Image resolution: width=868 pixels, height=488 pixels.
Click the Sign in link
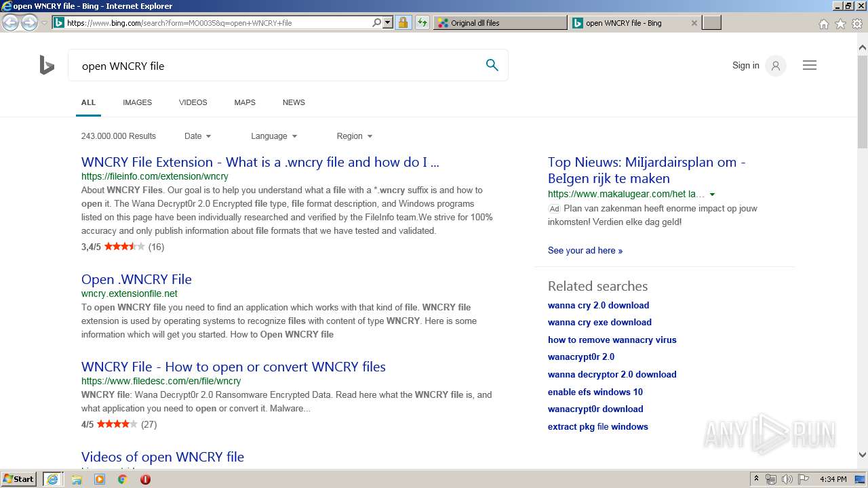click(745, 66)
